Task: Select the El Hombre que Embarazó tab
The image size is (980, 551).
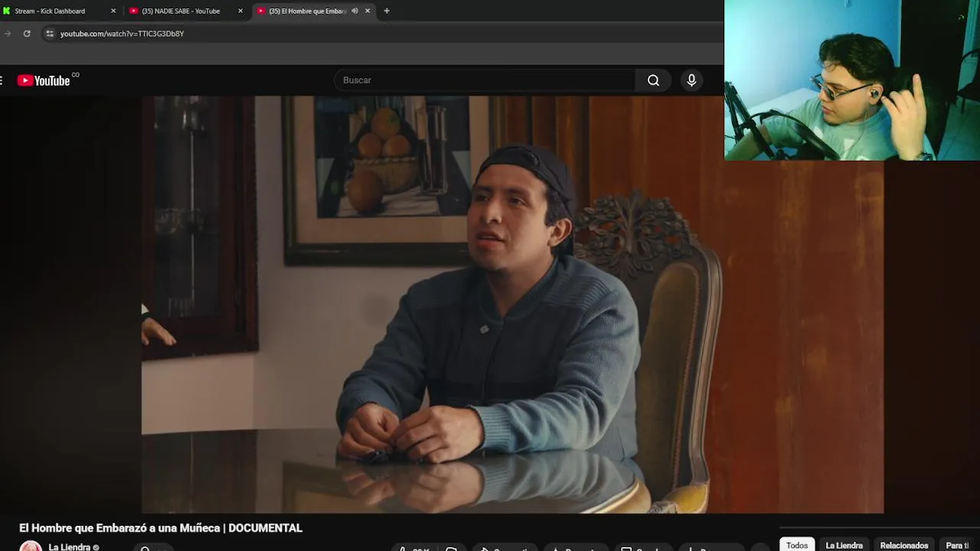Action: tap(308, 11)
